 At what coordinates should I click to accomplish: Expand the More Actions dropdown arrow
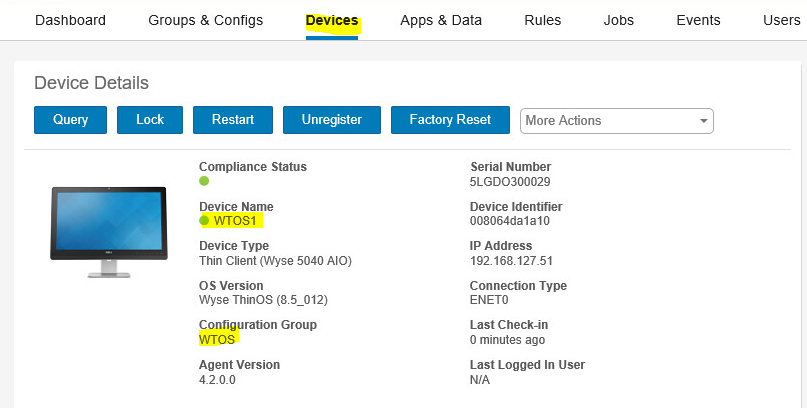click(703, 120)
